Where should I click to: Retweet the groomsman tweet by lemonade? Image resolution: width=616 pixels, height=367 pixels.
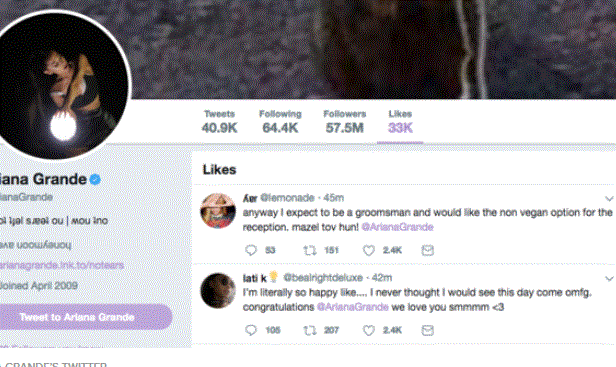(310, 250)
